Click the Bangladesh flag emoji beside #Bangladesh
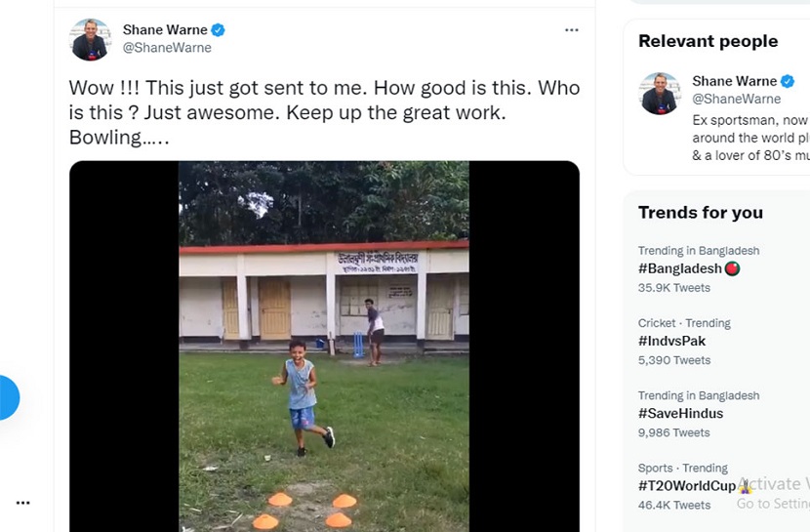The height and width of the screenshot is (532, 810). pos(733,268)
